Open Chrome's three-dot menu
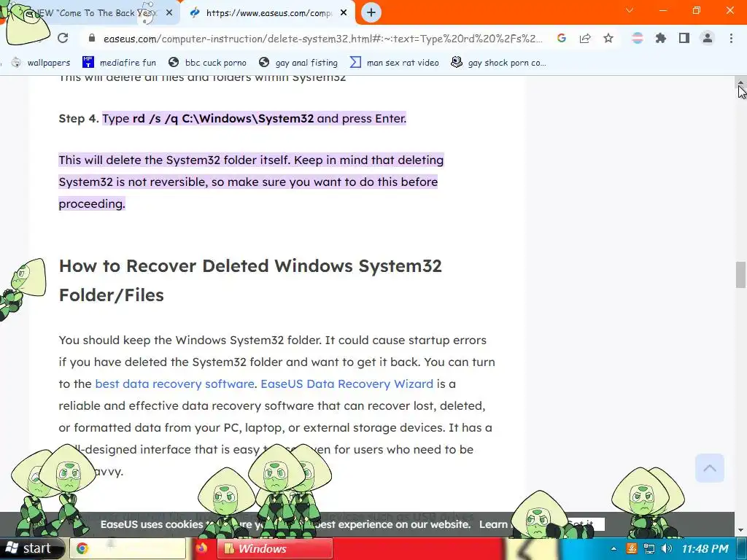Image resolution: width=747 pixels, height=560 pixels. click(x=731, y=38)
